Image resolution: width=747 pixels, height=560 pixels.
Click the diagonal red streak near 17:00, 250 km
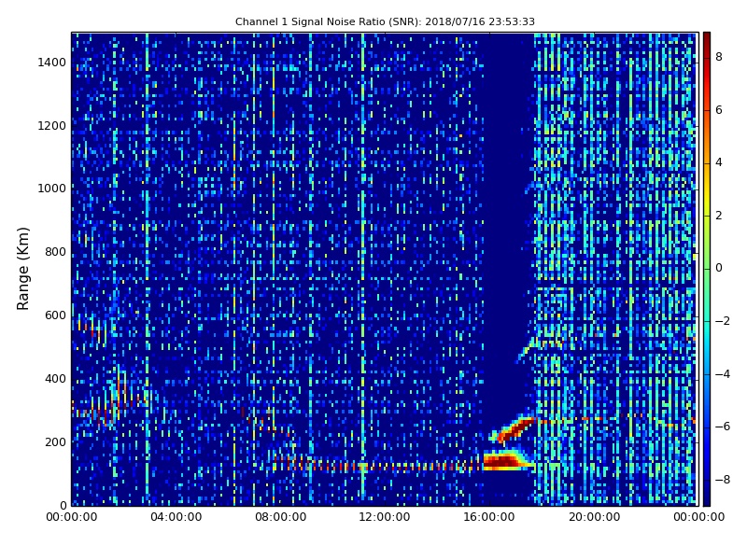pyautogui.click(x=515, y=428)
